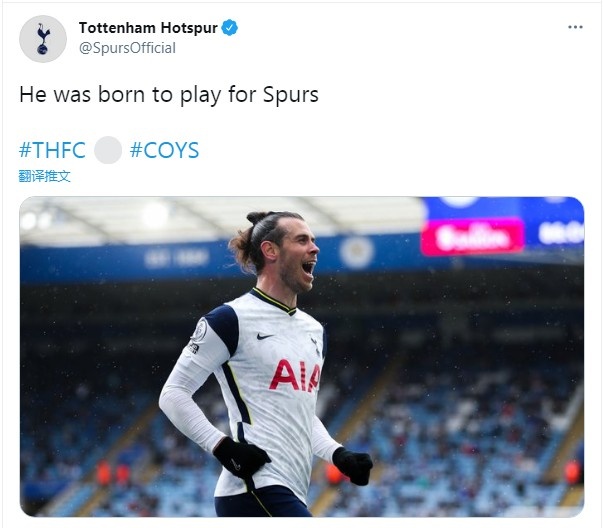Viewport: 603px width, 528px height.
Task: Click the player's left black glove
Action: point(352,465)
